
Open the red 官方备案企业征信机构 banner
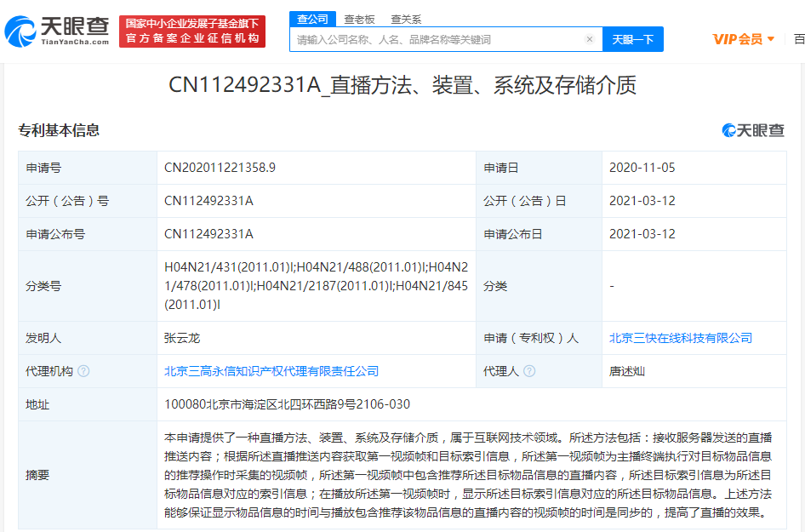(192, 31)
